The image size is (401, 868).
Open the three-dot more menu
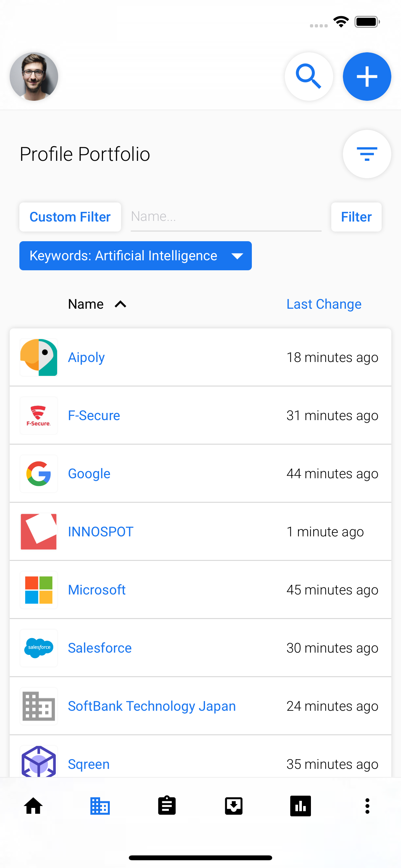tap(367, 806)
